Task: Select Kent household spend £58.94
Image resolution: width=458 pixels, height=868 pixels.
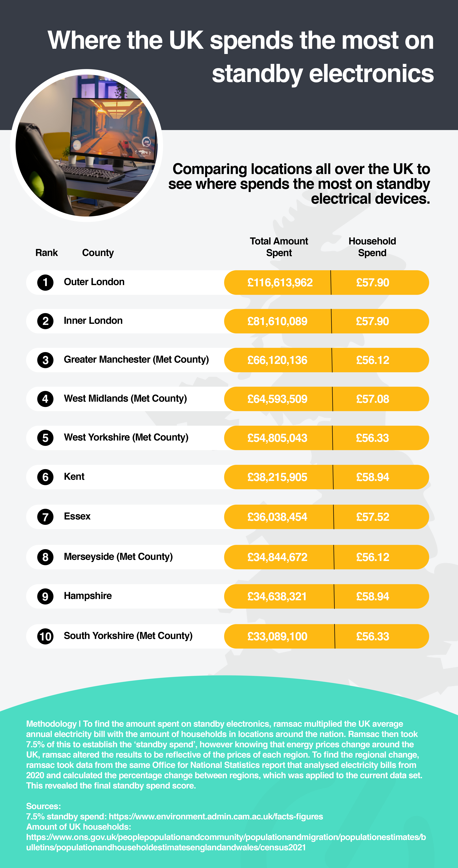Action: click(373, 477)
